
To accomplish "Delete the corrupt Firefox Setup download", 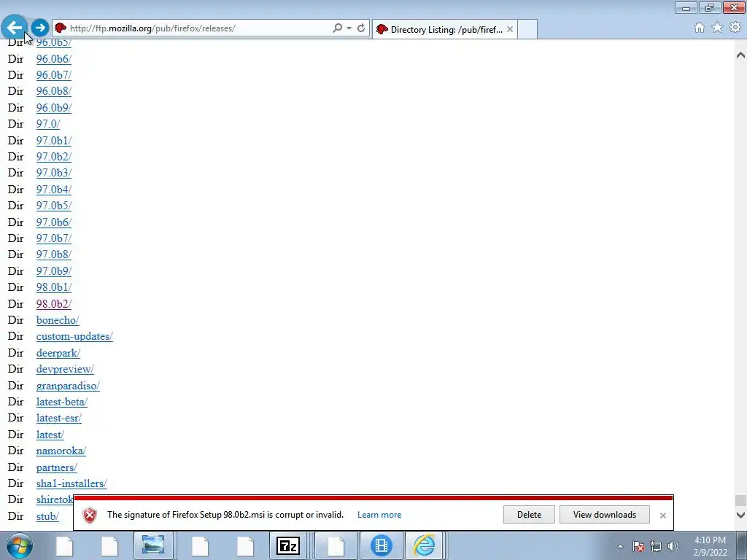I will click(529, 515).
